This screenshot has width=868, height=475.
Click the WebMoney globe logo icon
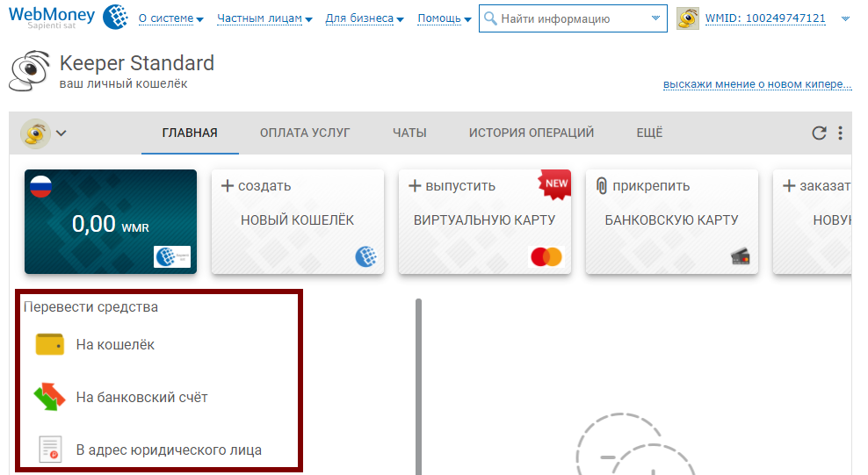click(115, 17)
